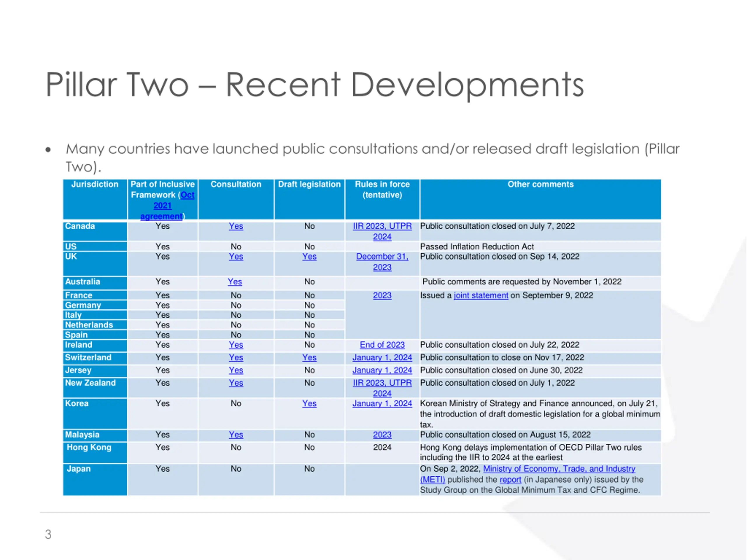
Task: Click the Public consultation closed on July 7, 2022 text
Action: tap(497, 226)
